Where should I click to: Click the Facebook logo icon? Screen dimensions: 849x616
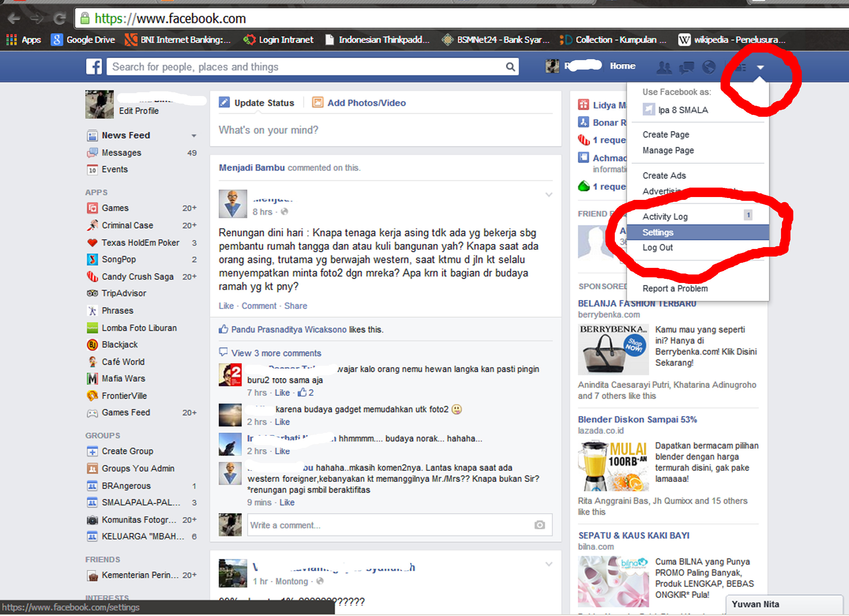[x=93, y=67]
